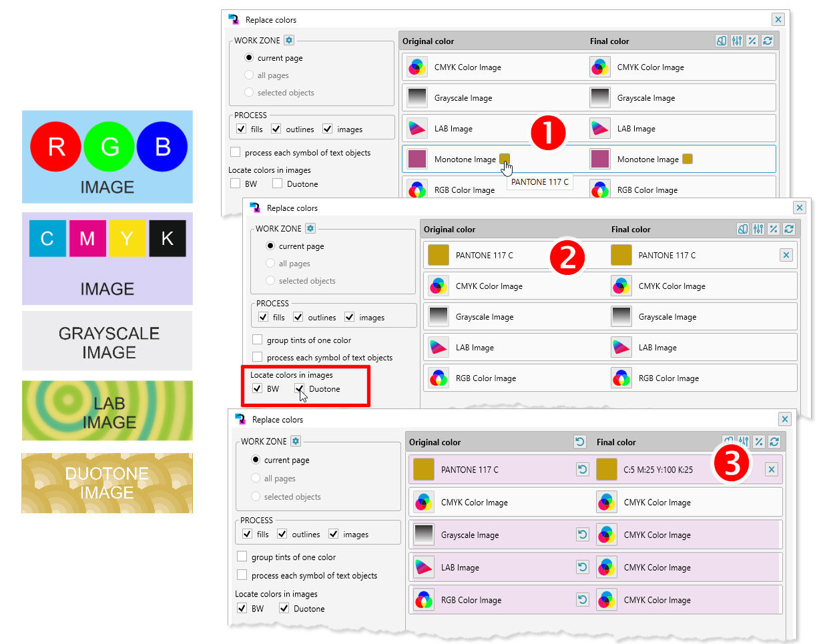Enable Duotone checkbox in top window
The height and width of the screenshot is (644, 827).
278,184
